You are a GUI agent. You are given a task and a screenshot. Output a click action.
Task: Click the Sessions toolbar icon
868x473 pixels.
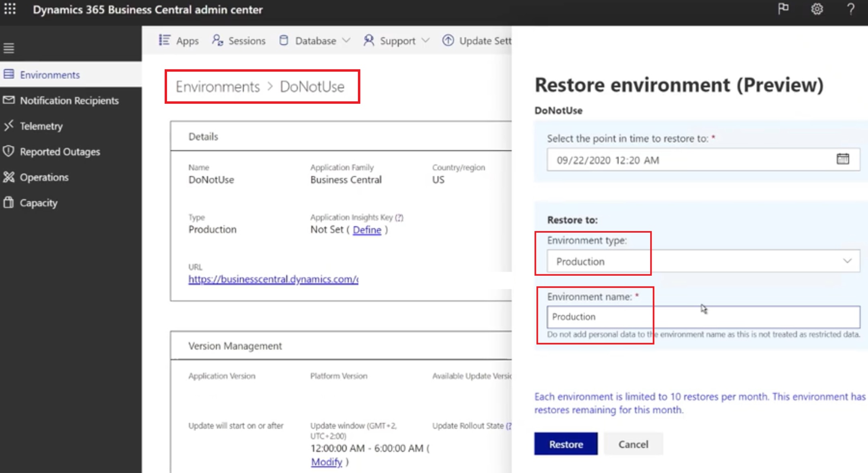(218, 40)
